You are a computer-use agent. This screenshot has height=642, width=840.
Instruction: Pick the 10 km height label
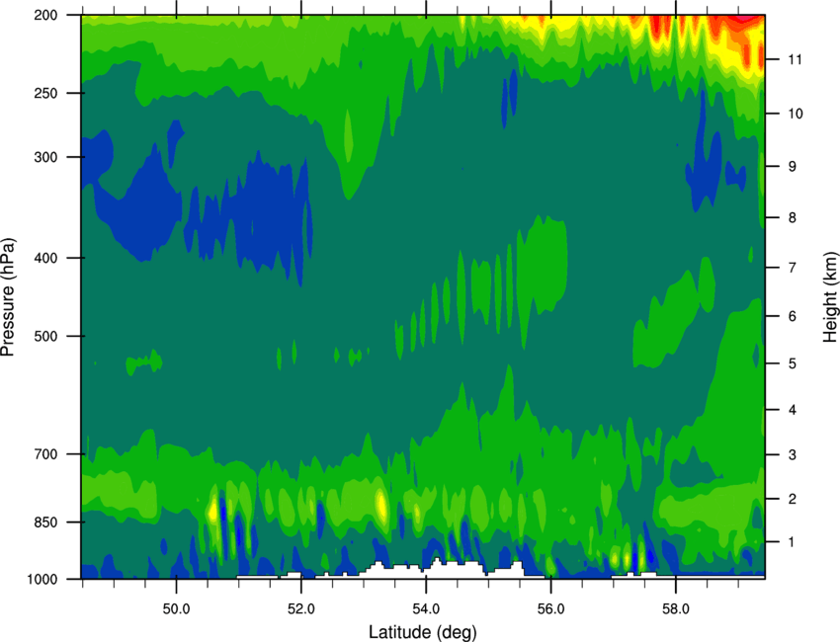click(x=795, y=114)
